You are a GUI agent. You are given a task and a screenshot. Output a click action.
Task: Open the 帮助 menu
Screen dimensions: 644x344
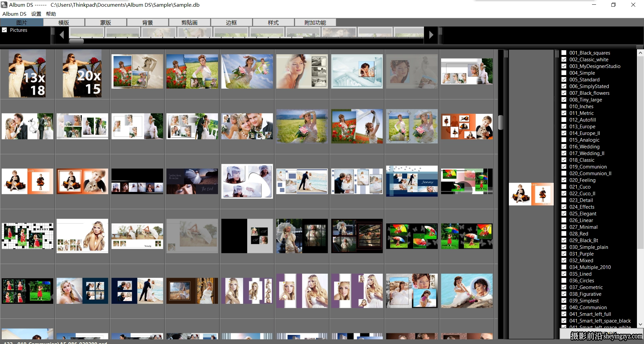(x=51, y=14)
